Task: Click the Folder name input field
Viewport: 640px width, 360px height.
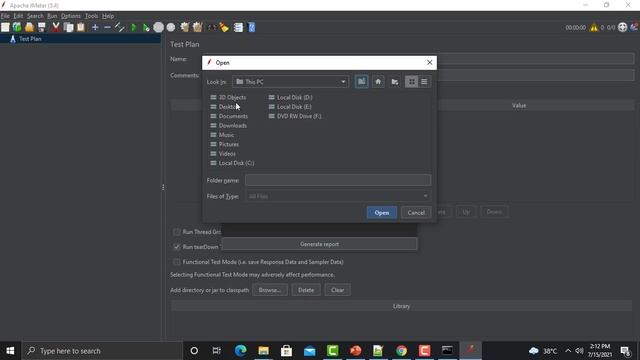Action: coord(338,180)
